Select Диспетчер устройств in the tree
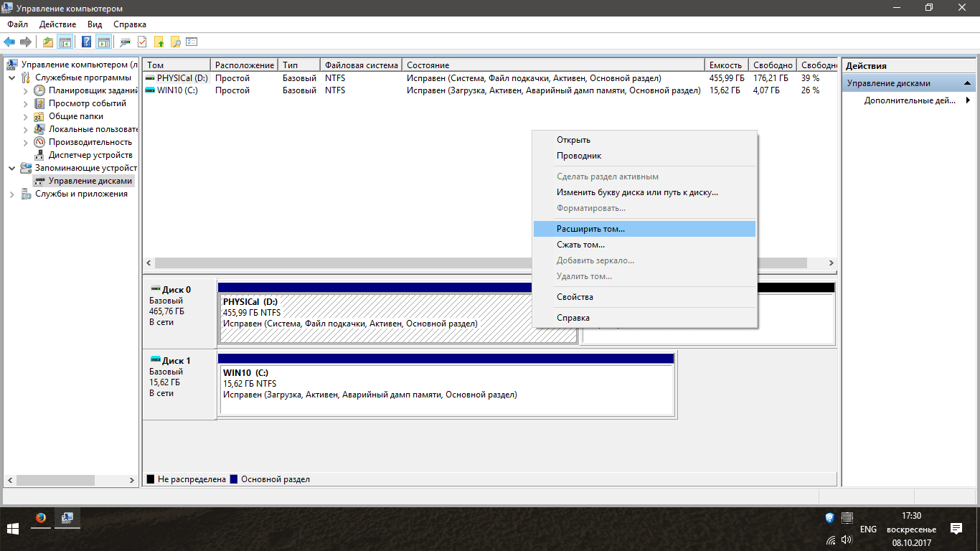The height and width of the screenshot is (551, 980). (x=90, y=155)
